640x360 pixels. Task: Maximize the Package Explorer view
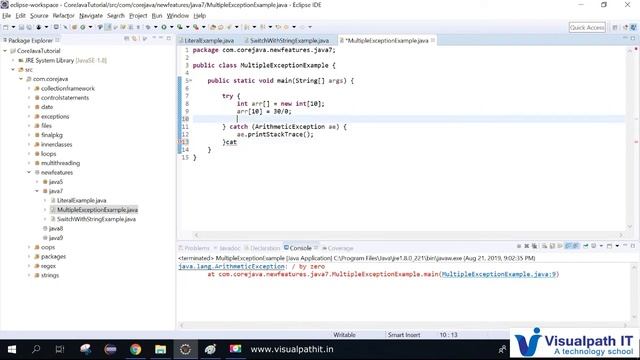[x=169, y=38]
